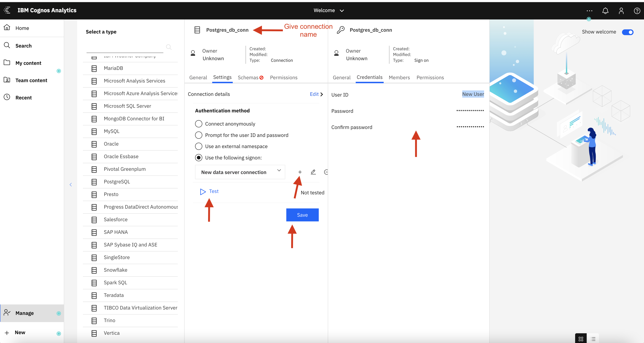The height and width of the screenshot is (343, 644).
Task: Open the notifications bell icon
Action: [x=605, y=10]
